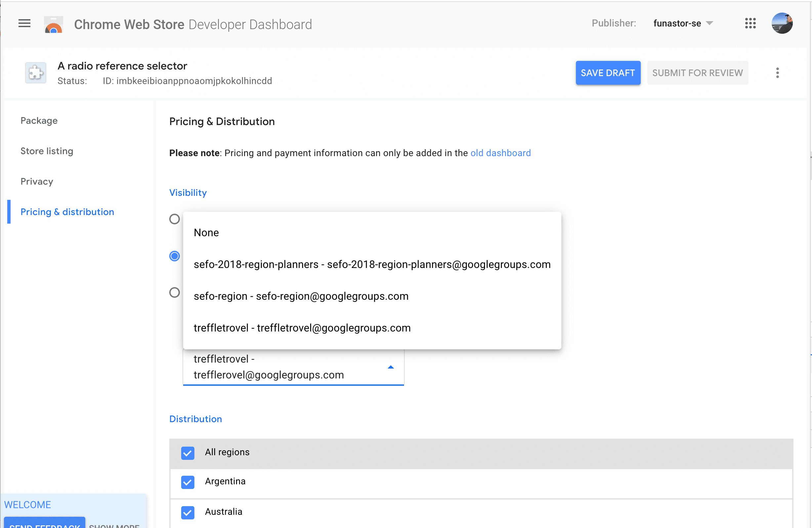
Task: Uncheck the Argentina distribution checkbox
Action: pyautogui.click(x=187, y=481)
